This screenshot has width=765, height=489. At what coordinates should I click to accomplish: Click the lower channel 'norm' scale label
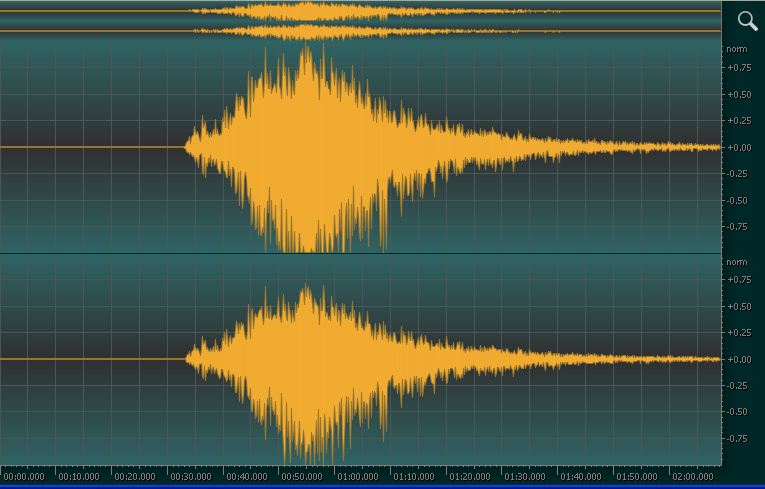point(737,262)
